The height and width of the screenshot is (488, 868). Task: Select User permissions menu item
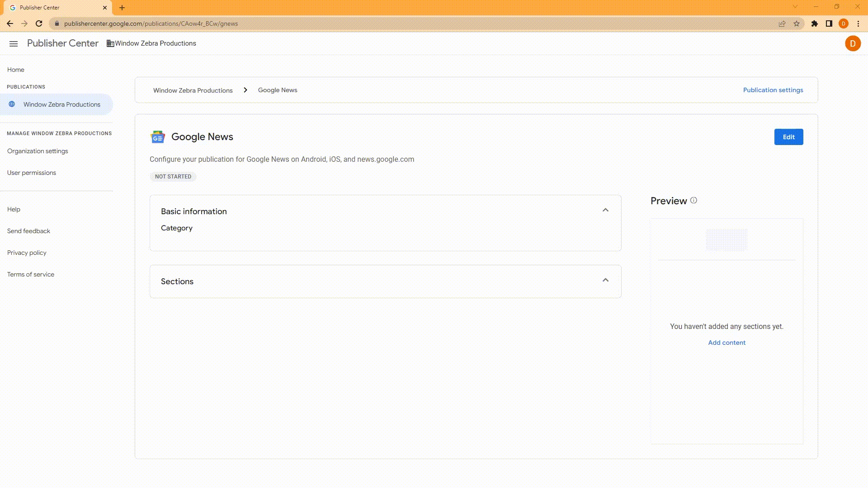[x=32, y=172]
